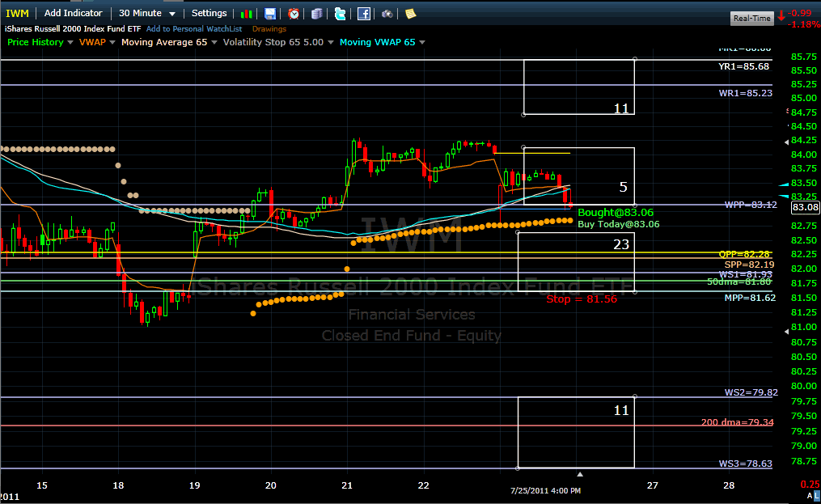Click the 85.00 price scale value
The image size is (821, 504).
pos(804,98)
